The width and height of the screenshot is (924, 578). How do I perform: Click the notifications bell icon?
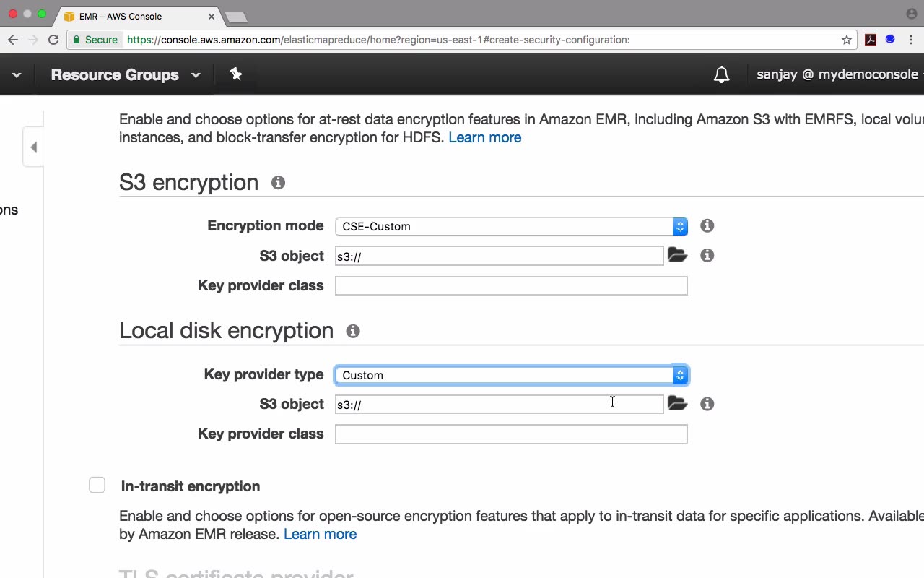[x=721, y=75]
